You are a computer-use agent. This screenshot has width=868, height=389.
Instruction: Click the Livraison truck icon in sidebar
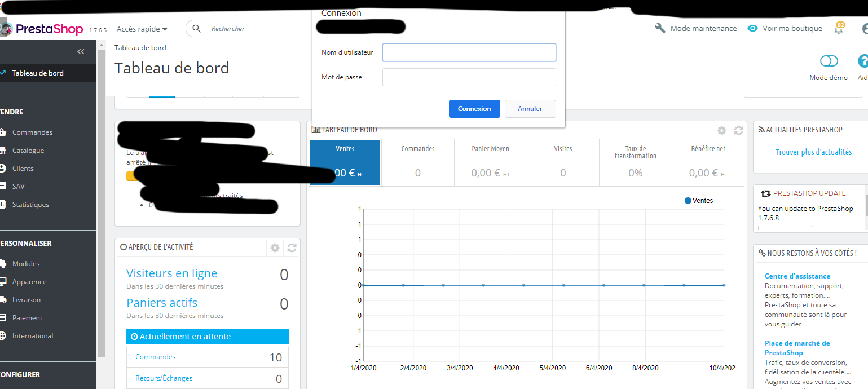[x=3, y=300]
